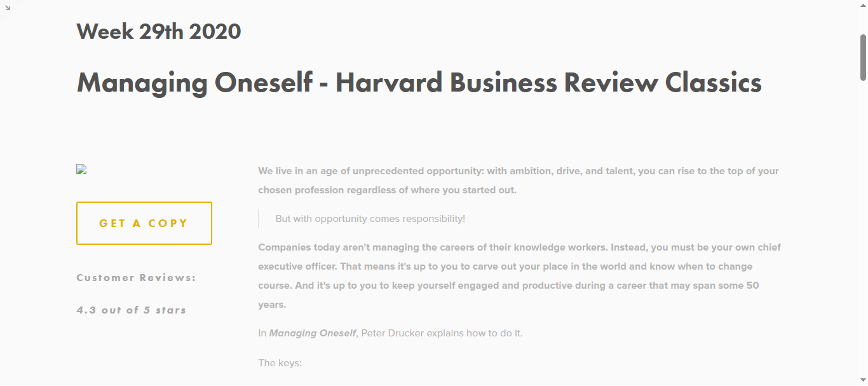Viewport: 868px width, 386px height.
Task: Click the vertical bar left of the quote
Action: tap(259, 219)
